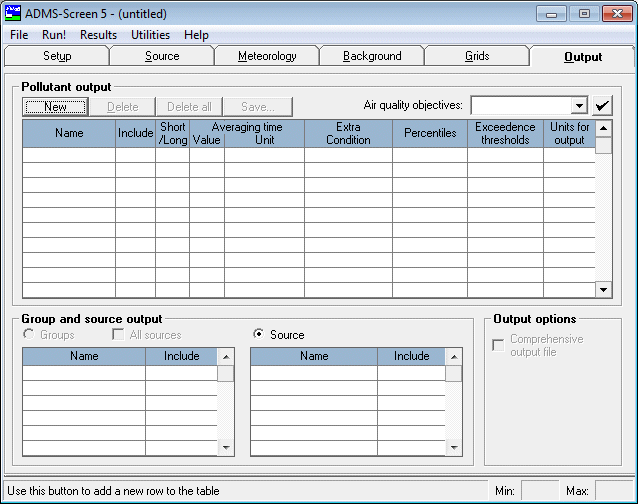The image size is (638, 504).
Task: Click groups table scroll down arrow
Action: click(226, 447)
